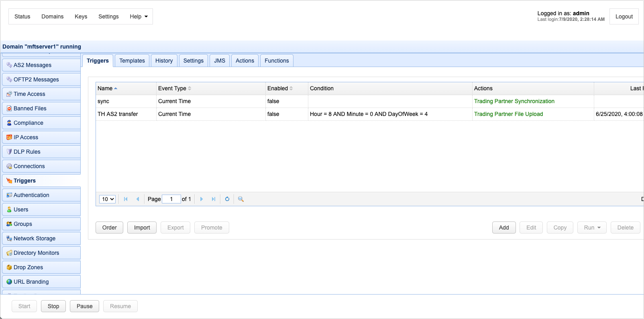Click the Compliance sidebar icon
The image size is (644, 319).
tap(9, 123)
